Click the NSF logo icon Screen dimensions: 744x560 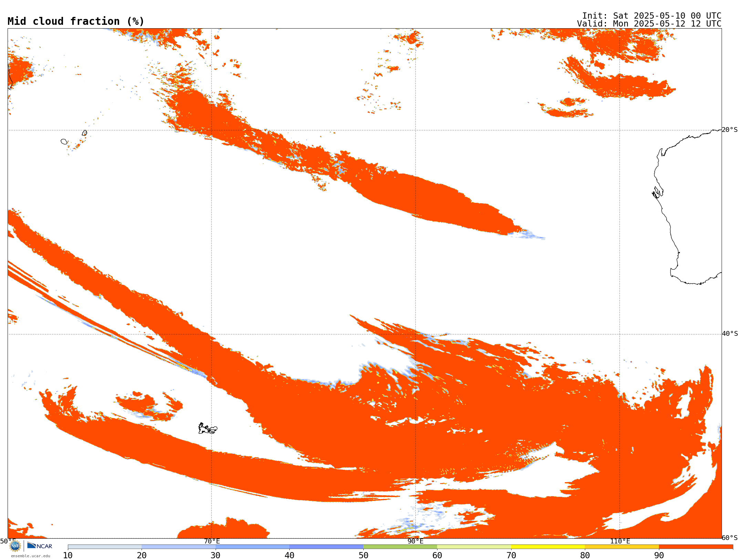pos(15,546)
